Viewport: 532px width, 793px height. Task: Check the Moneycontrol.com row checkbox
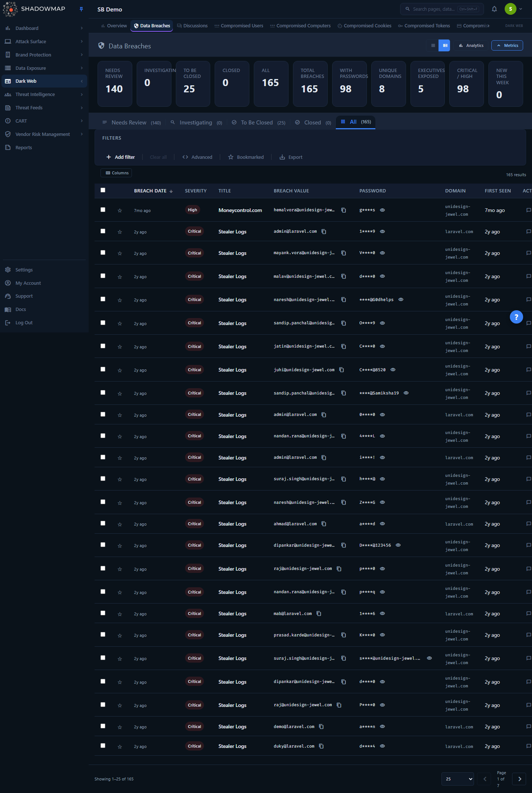[103, 210]
